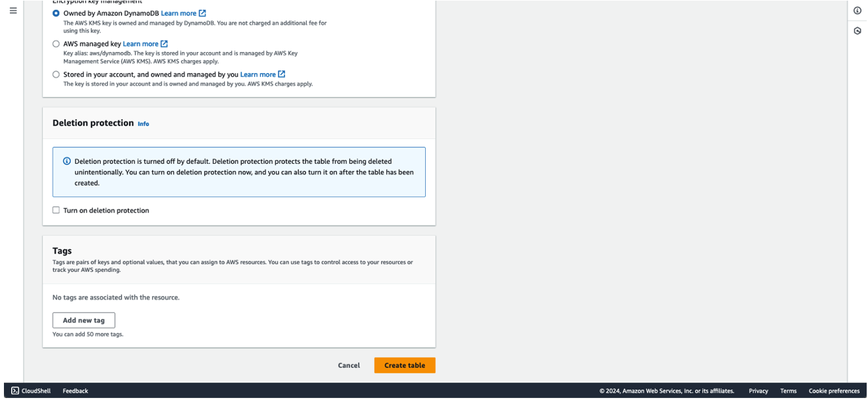Click external link icon after owned by you Learn more
The width and height of the screenshot is (868, 400).
(x=281, y=74)
